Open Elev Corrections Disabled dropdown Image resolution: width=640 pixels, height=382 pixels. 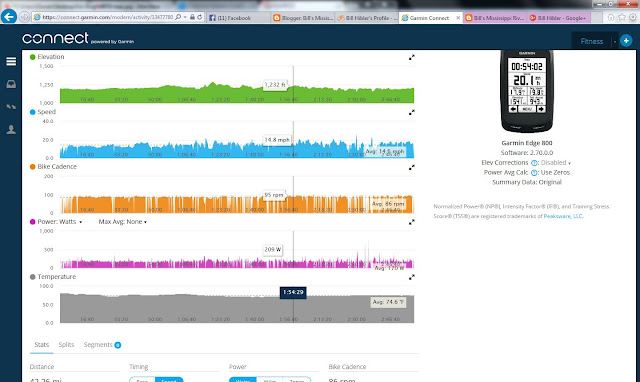click(x=556, y=163)
